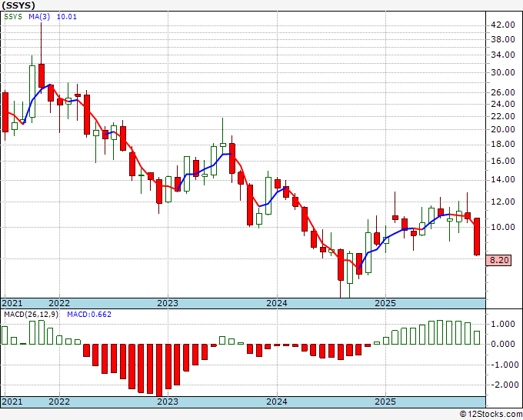Click 2022 marker on the MACD timeline
Image resolution: width=523 pixels, height=420 pixels.
[x=59, y=402]
